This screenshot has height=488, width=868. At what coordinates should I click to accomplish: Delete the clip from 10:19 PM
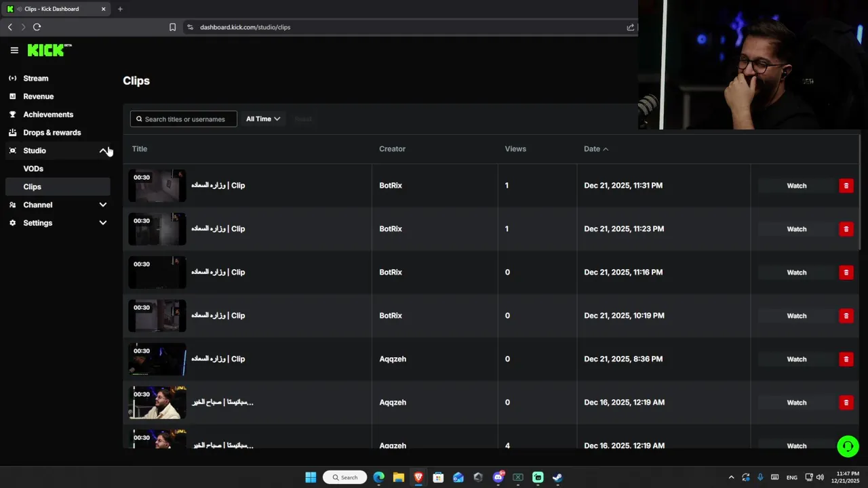click(846, 316)
